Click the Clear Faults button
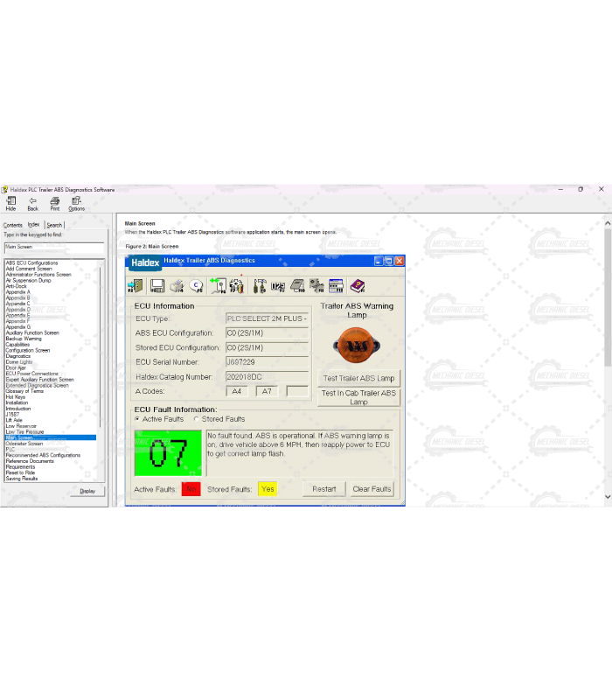Screen dimensions: 612x700 pyautogui.click(x=372, y=489)
